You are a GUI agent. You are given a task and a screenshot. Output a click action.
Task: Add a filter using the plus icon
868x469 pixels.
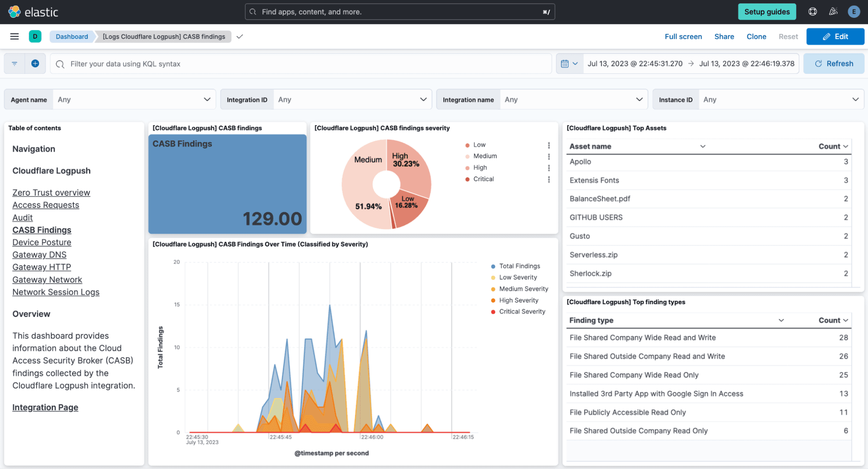tap(35, 63)
